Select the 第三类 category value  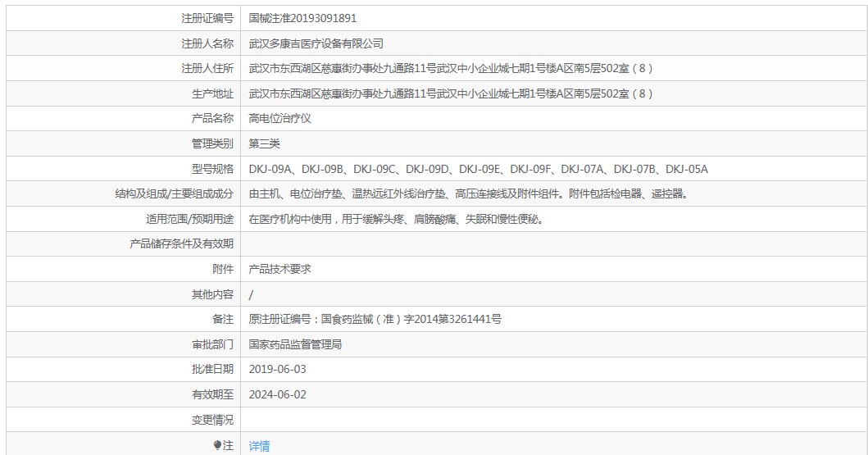(264, 144)
